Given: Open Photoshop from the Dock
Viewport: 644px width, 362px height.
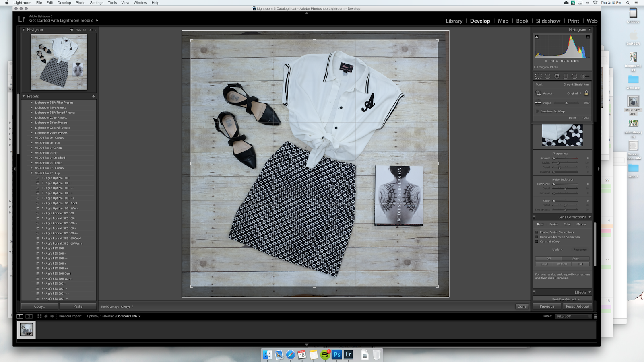Looking at the screenshot, I should tap(337, 354).
